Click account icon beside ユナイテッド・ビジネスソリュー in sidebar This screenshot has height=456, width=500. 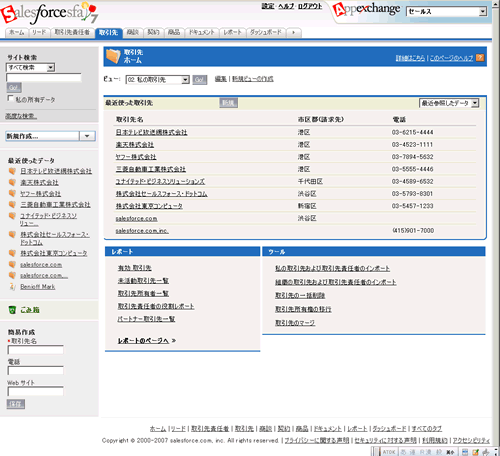[x=12, y=216]
